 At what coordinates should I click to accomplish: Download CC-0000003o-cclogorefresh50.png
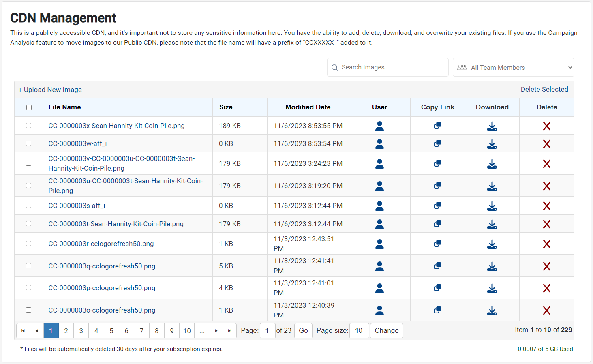492,310
